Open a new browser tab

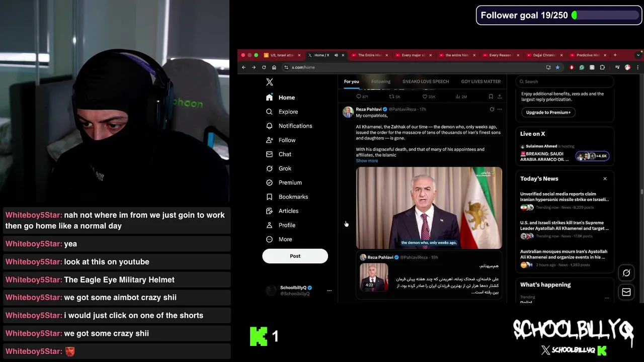click(615, 55)
